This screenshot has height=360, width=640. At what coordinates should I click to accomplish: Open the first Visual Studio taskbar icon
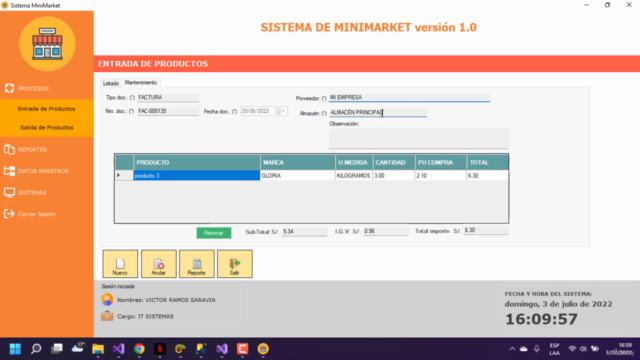click(119, 349)
